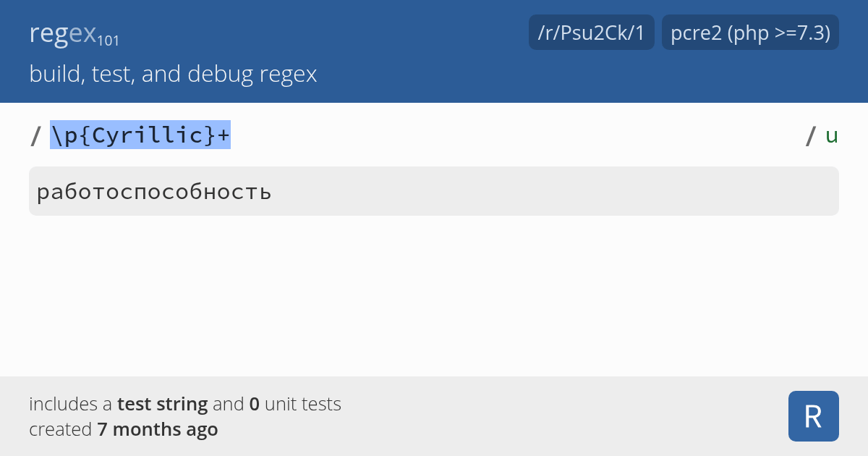Click the closing delimiter slash after the pattern
The image size is (868, 456).
coord(809,135)
